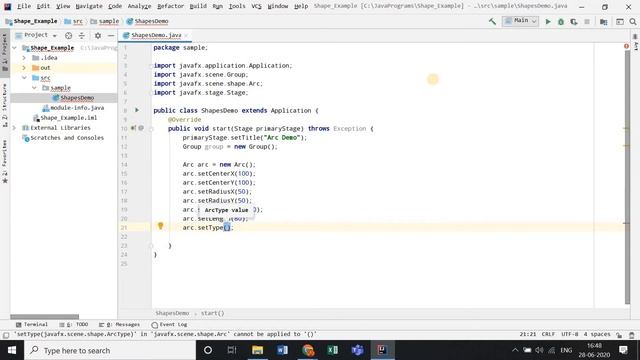Open the Edit menu
This screenshot has height=360, width=640.
tap(43, 6)
